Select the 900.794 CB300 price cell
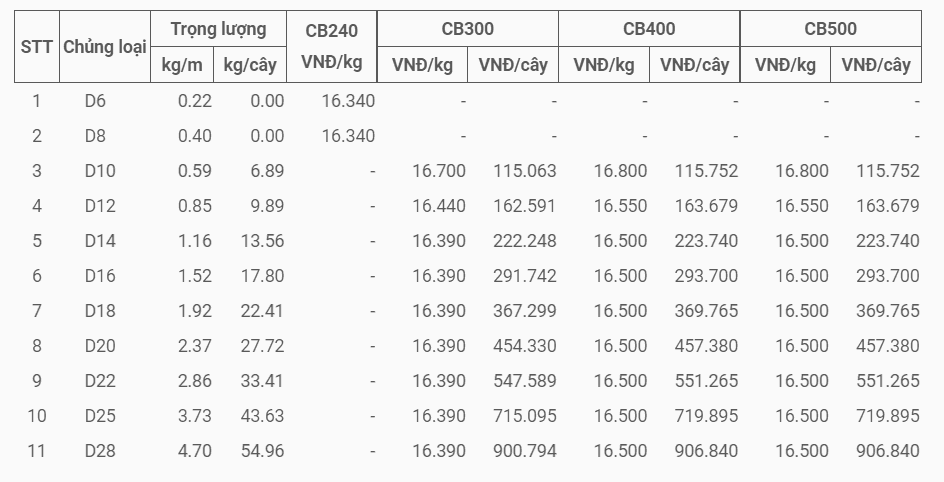 pos(525,451)
